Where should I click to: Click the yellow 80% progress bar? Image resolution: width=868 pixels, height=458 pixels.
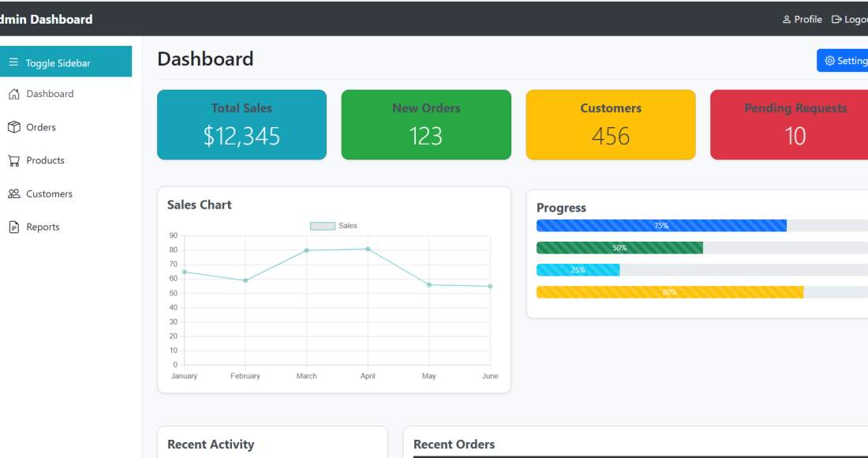pyautogui.click(x=669, y=292)
